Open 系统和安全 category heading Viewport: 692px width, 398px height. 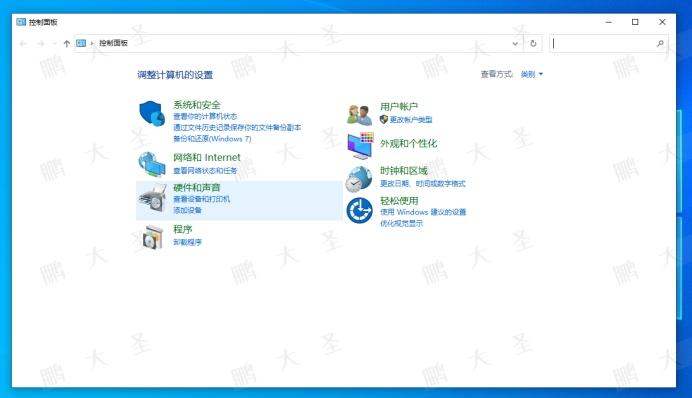click(197, 105)
